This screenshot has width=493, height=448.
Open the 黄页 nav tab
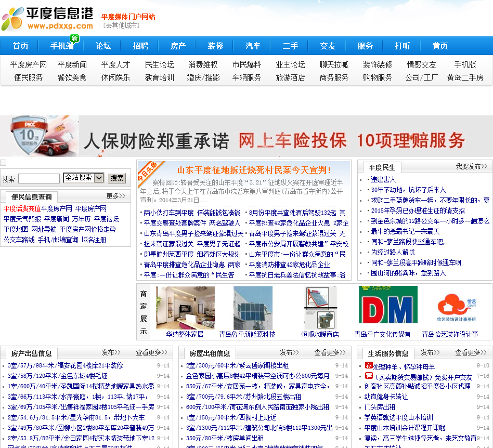pyautogui.click(x=440, y=46)
